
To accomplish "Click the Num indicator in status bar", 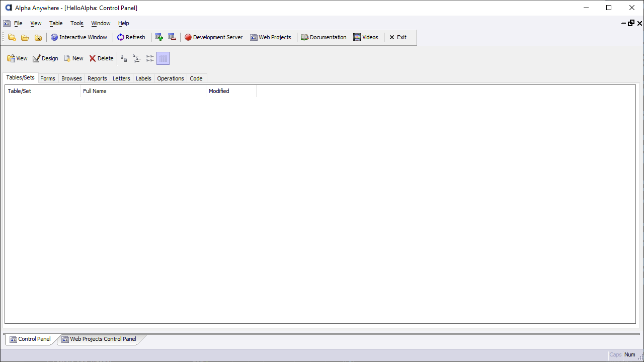I will pyautogui.click(x=630, y=355).
